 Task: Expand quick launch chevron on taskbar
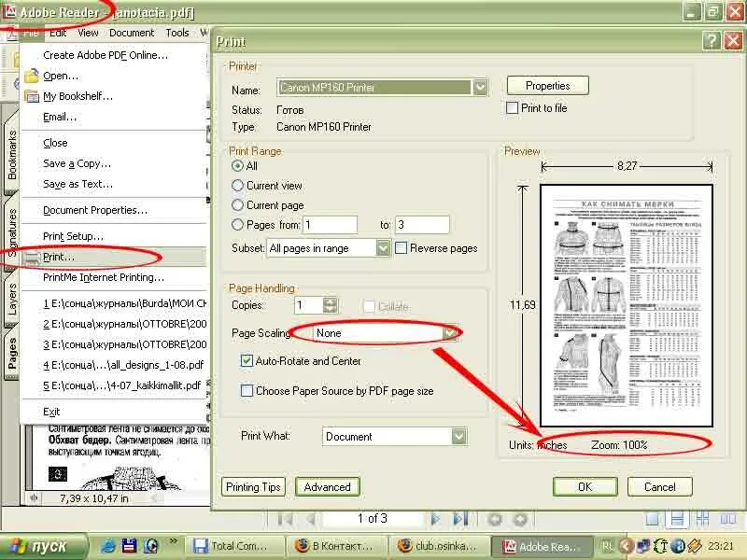click(173, 541)
